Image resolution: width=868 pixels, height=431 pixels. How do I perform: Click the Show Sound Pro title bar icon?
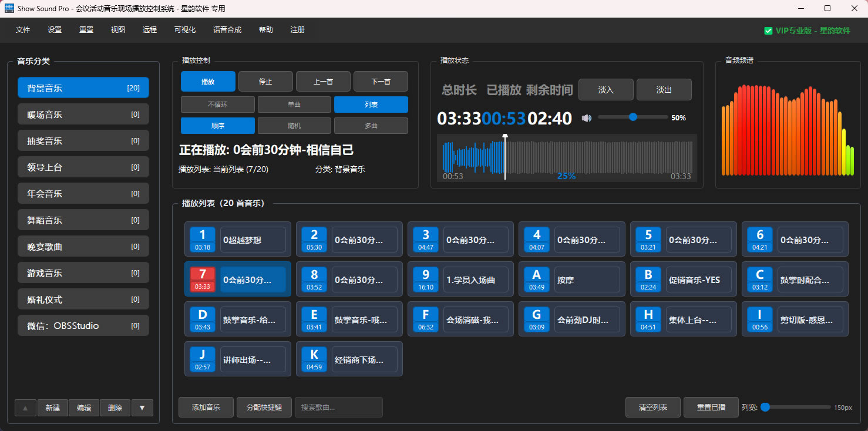pyautogui.click(x=8, y=8)
